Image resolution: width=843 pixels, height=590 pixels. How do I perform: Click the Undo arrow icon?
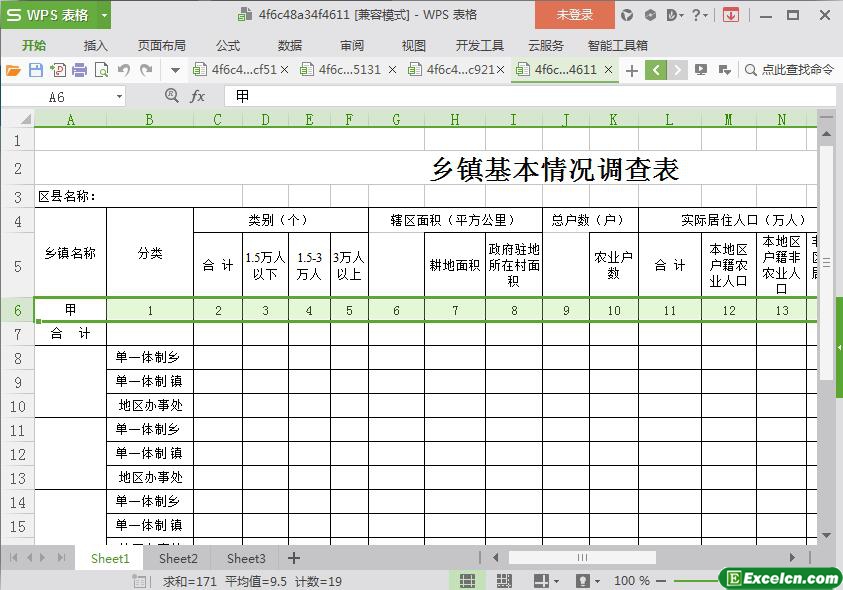click(x=124, y=70)
